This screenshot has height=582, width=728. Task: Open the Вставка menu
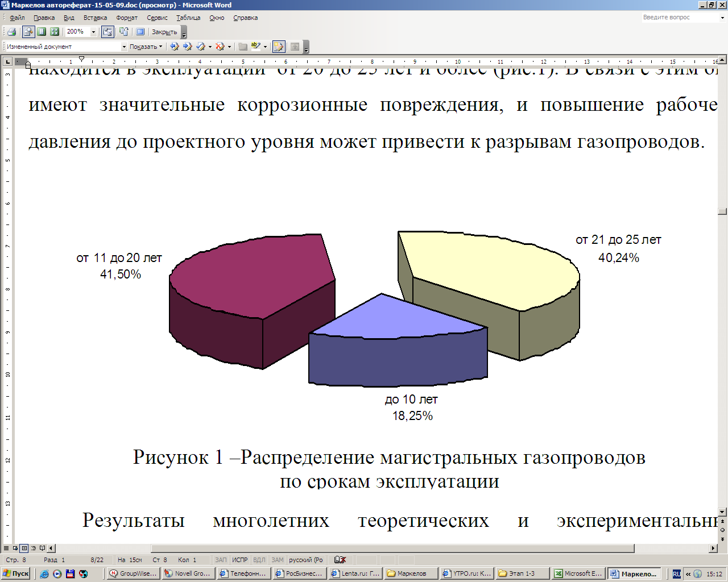coord(95,18)
